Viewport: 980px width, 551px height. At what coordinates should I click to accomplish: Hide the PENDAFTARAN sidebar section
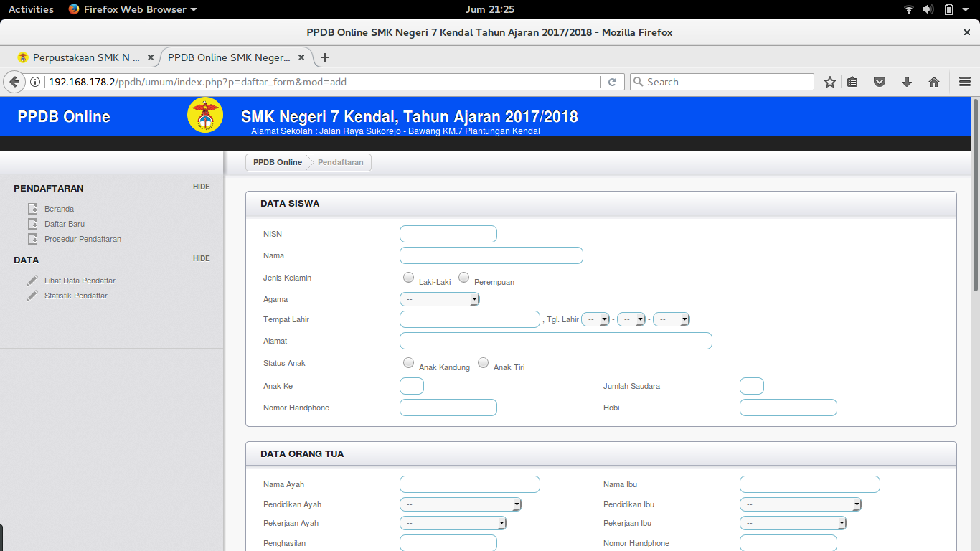(x=201, y=187)
